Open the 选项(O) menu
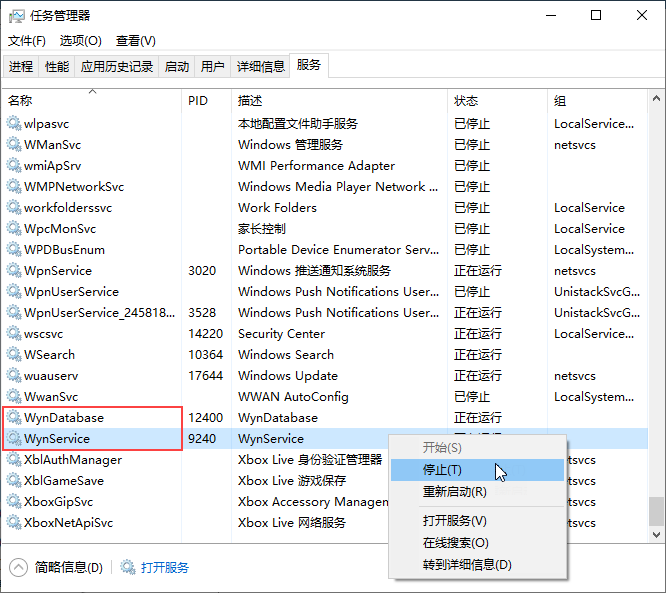This screenshot has height=593, width=666. coord(81,41)
